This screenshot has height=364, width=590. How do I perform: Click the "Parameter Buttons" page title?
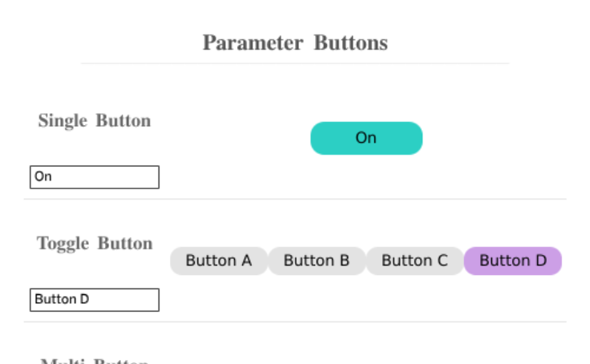pos(295,42)
